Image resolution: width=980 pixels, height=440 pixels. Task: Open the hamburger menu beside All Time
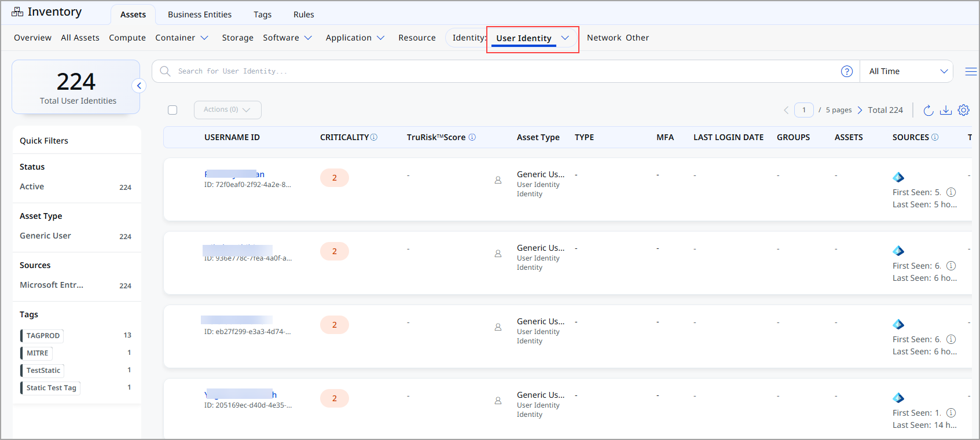[971, 71]
